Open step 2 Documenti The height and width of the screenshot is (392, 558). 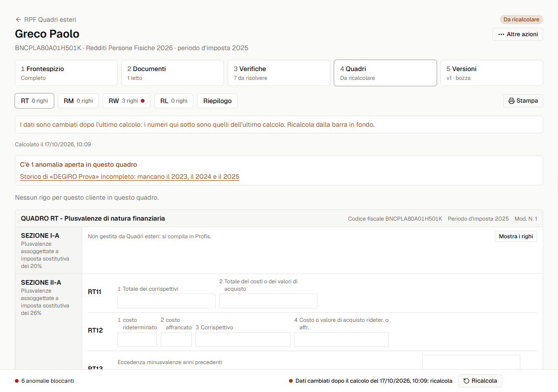(172, 73)
